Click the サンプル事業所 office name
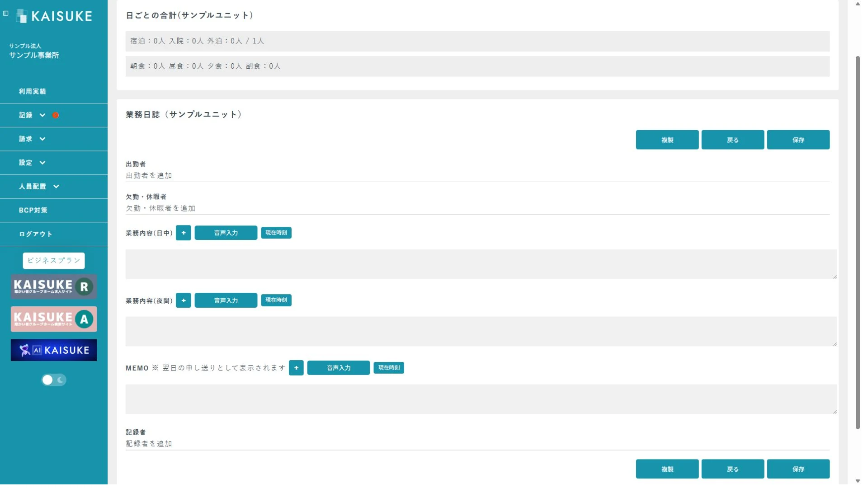 [34, 56]
